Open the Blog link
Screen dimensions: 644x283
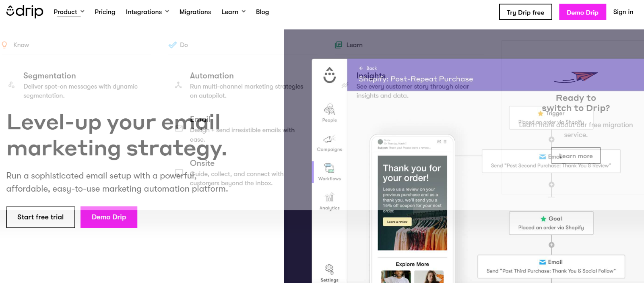262,12
